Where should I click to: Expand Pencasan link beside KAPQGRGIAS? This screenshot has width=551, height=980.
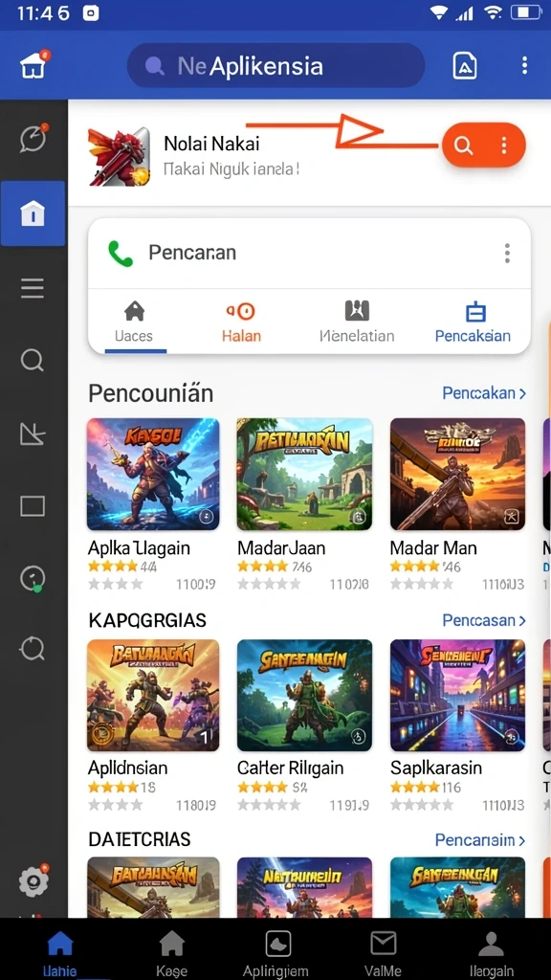coord(484,620)
